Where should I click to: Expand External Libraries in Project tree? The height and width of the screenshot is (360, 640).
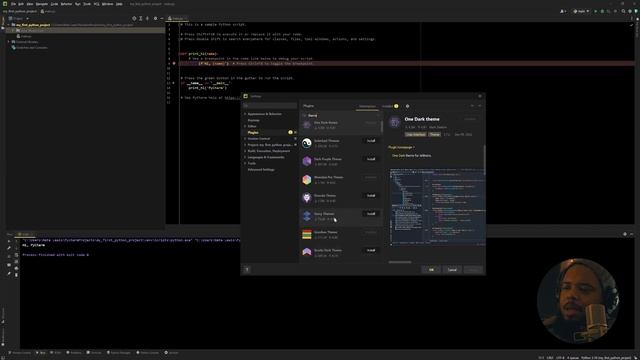click(9, 42)
